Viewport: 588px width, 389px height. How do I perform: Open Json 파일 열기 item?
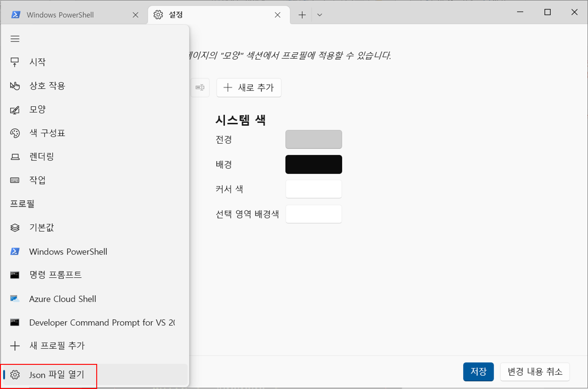[57, 375]
